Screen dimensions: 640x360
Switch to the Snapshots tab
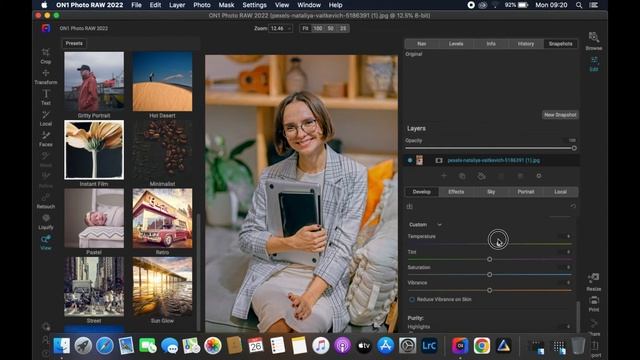[x=560, y=44]
